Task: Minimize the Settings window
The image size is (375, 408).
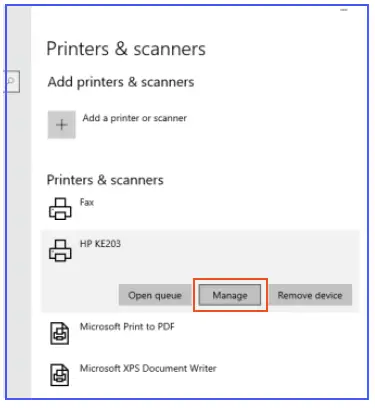Action: pyautogui.click(x=344, y=10)
